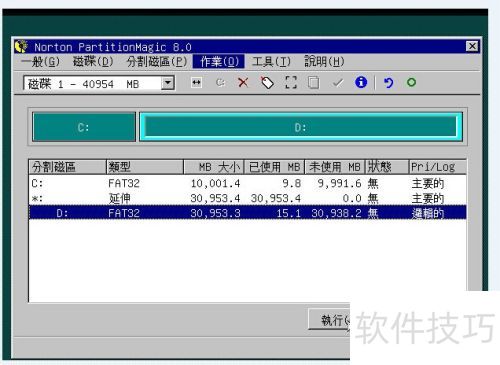Click the 分割磁區 column header
This screenshot has height=365, width=500.
click(x=68, y=167)
